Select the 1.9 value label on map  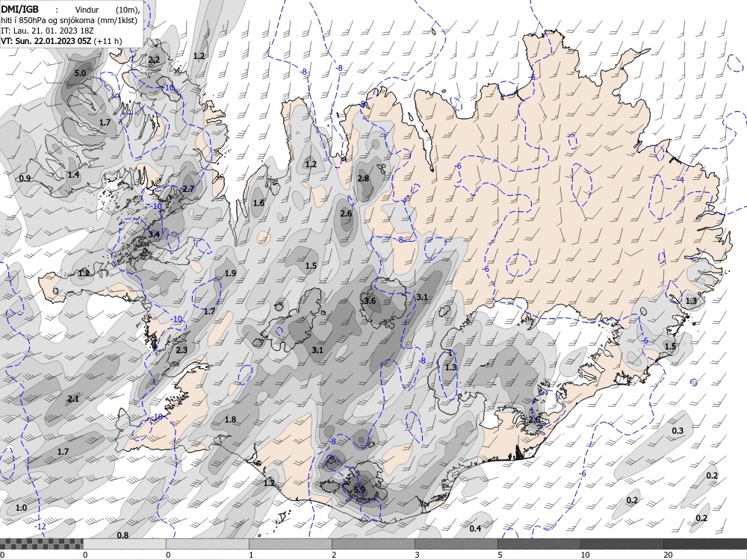click(x=230, y=273)
